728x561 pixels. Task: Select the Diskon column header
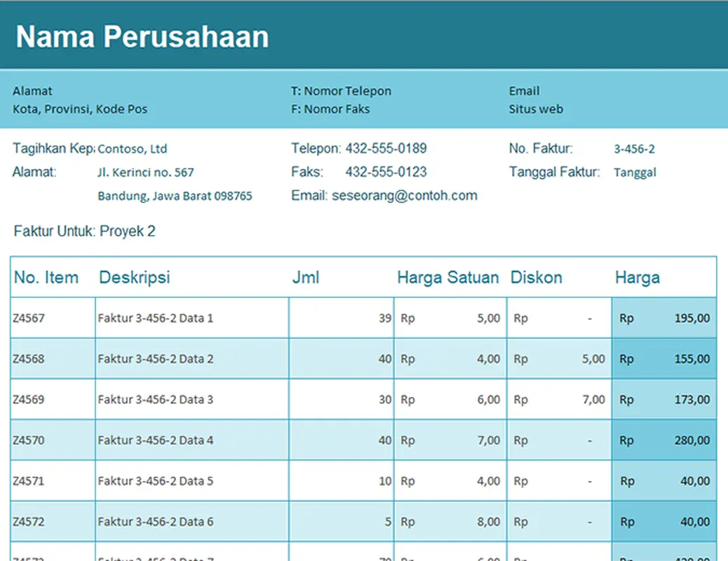click(x=536, y=277)
